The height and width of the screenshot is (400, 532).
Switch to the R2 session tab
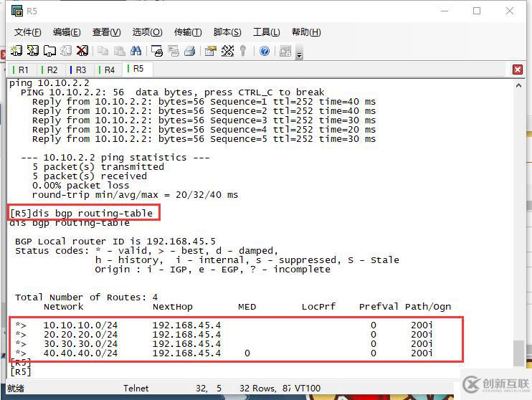pos(49,70)
